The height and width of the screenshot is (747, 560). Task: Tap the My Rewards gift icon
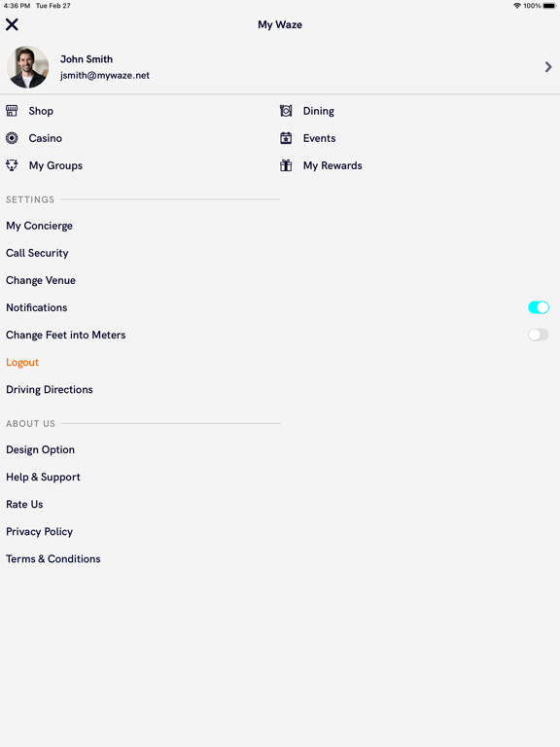pyautogui.click(x=286, y=165)
